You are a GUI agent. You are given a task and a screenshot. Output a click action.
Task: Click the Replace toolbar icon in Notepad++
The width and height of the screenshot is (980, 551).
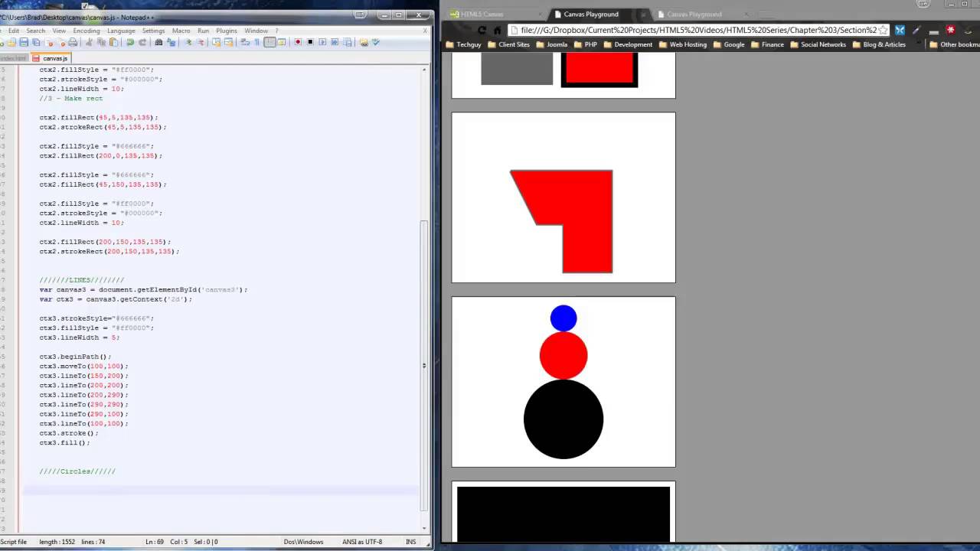(x=171, y=42)
